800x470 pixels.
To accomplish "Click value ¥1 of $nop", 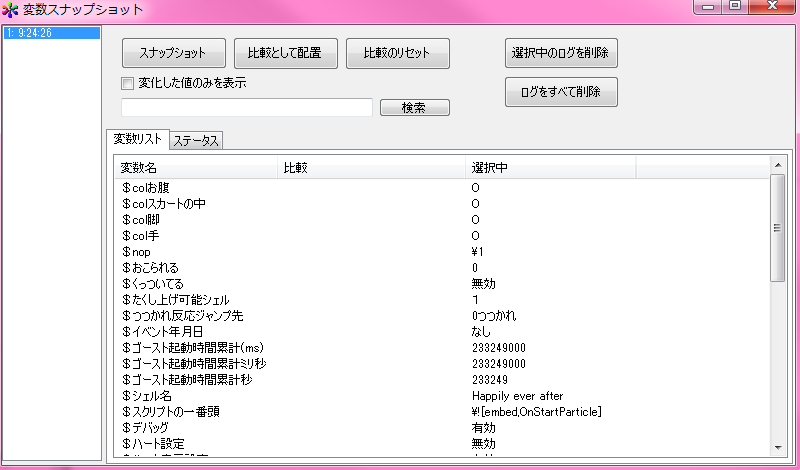I will click(478, 252).
